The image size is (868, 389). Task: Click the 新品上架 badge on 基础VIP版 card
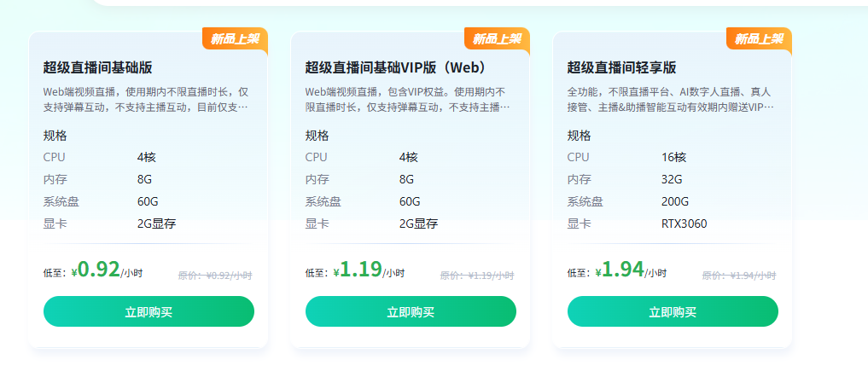498,38
